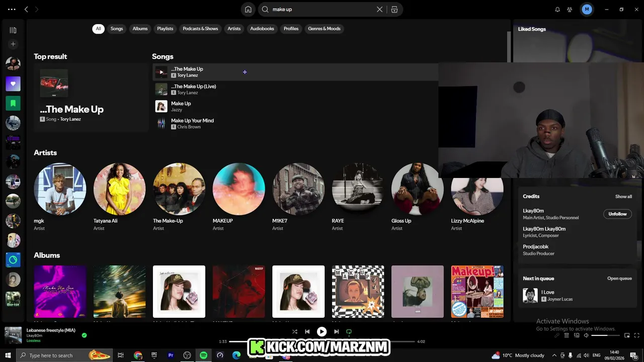Toggle liked checkmark for Lebanese freestyle
This screenshot has height=362, width=644.
click(84, 335)
